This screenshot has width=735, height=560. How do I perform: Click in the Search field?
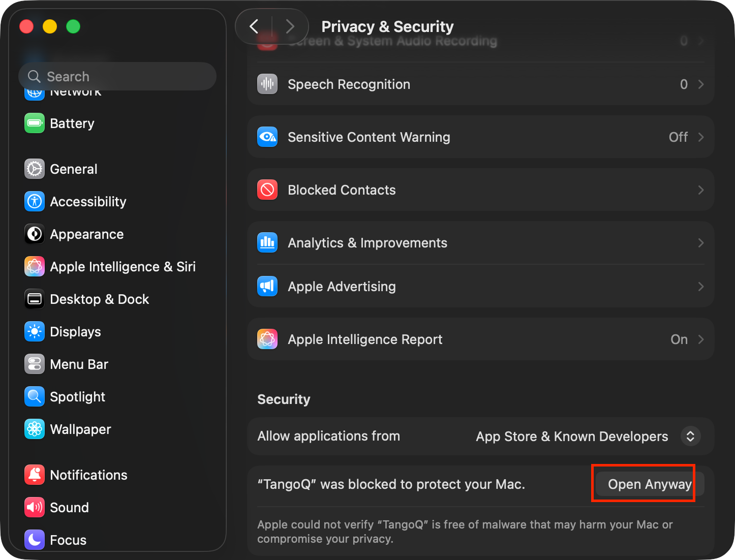click(117, 76)
